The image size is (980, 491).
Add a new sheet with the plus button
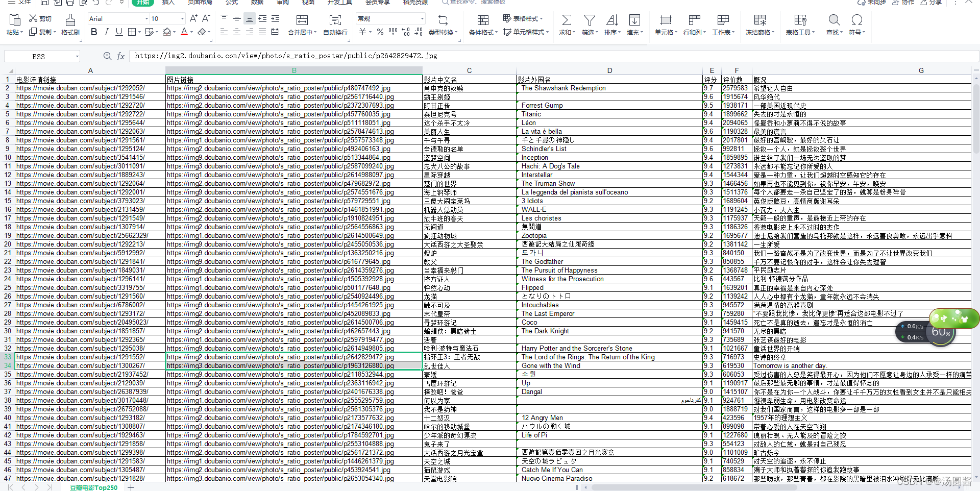(131, 487)
